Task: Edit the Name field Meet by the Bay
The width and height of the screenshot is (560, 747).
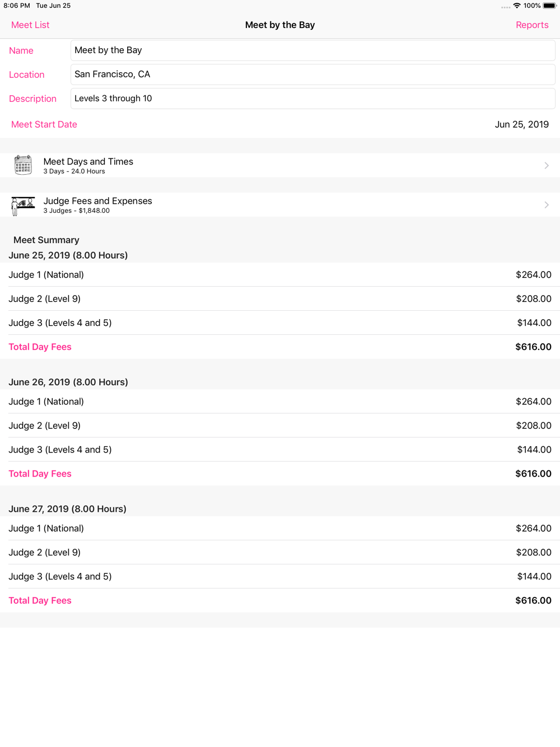Action: tap(312, 50)
